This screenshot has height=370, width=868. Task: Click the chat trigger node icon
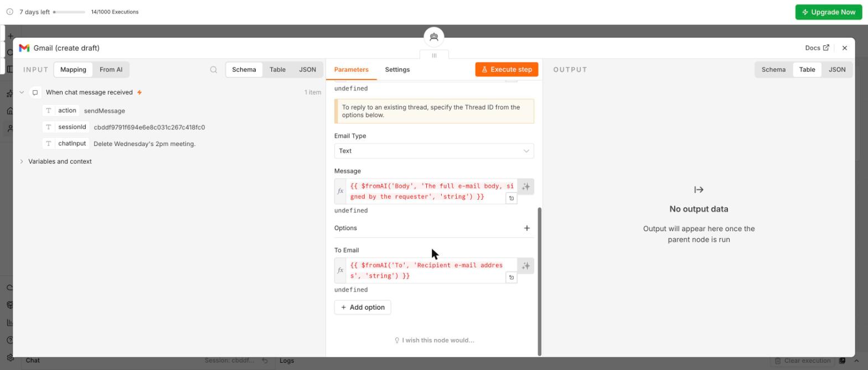[35, 92]
